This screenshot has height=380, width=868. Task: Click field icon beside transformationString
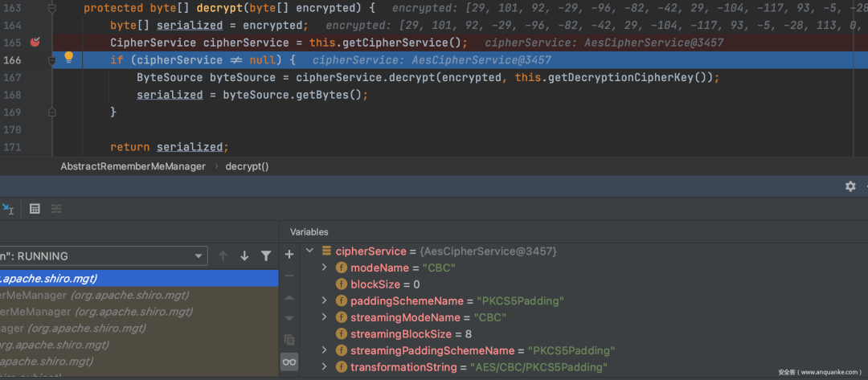(342, 367)
